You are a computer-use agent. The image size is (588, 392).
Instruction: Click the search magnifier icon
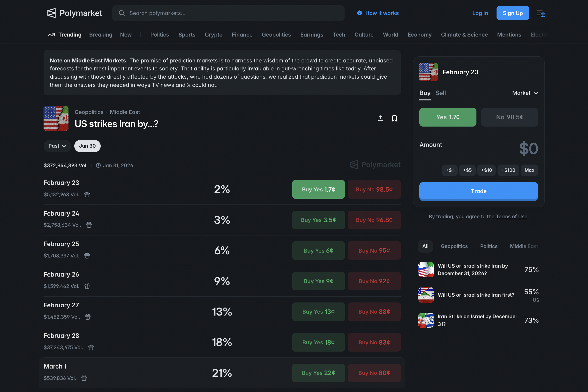[x=122, y=13]
